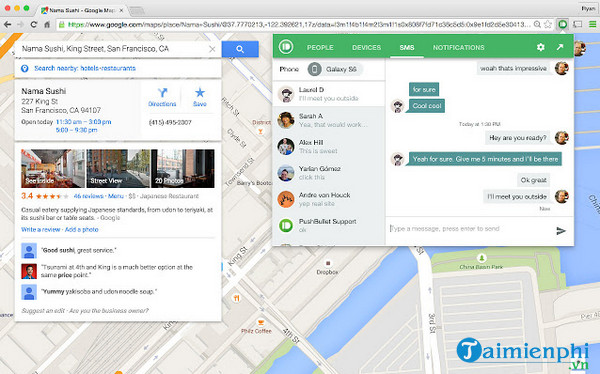Click the Type a message input field

[470, 229]
